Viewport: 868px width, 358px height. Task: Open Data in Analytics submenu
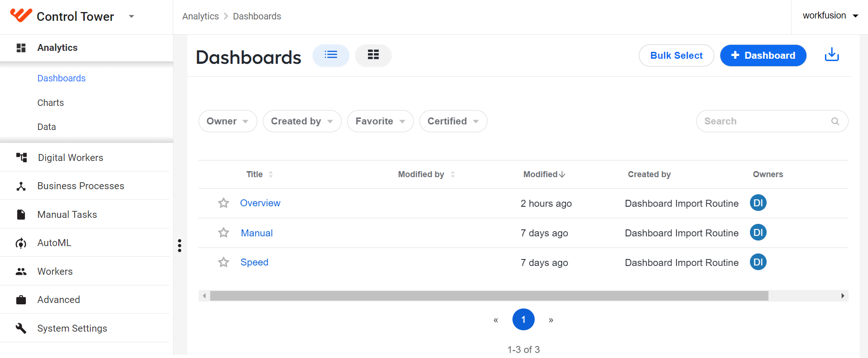click(47, 127)
